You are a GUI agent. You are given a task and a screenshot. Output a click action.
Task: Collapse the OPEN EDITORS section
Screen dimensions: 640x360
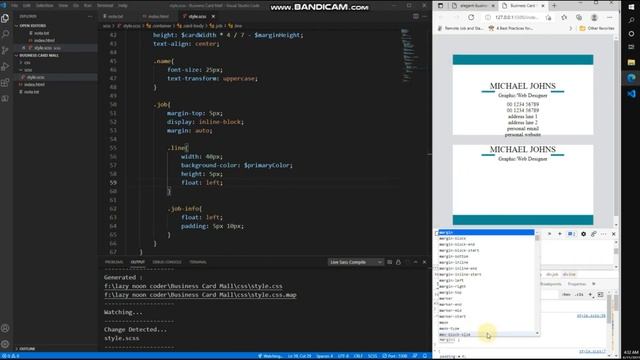click(33, 26)
